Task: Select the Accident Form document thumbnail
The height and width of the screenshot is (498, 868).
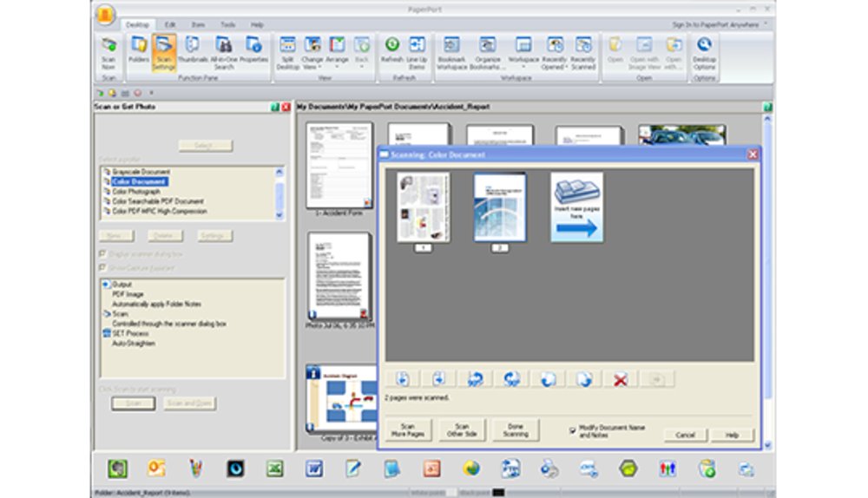Action: pyautogui.click(x=339, y=165)
